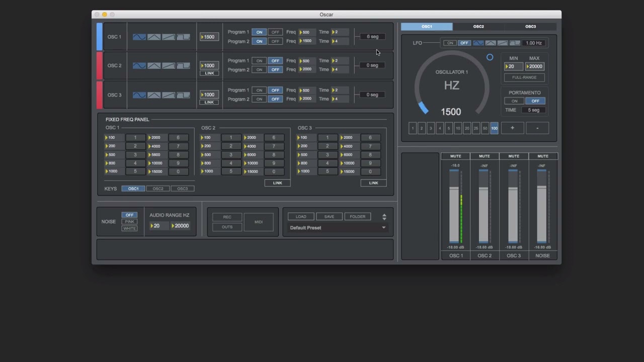Assign keys to OSC3

183,189
